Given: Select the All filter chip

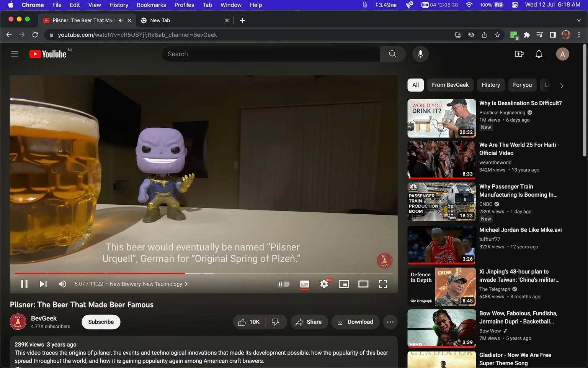Looking at the screenshot, I should [415, 85].
